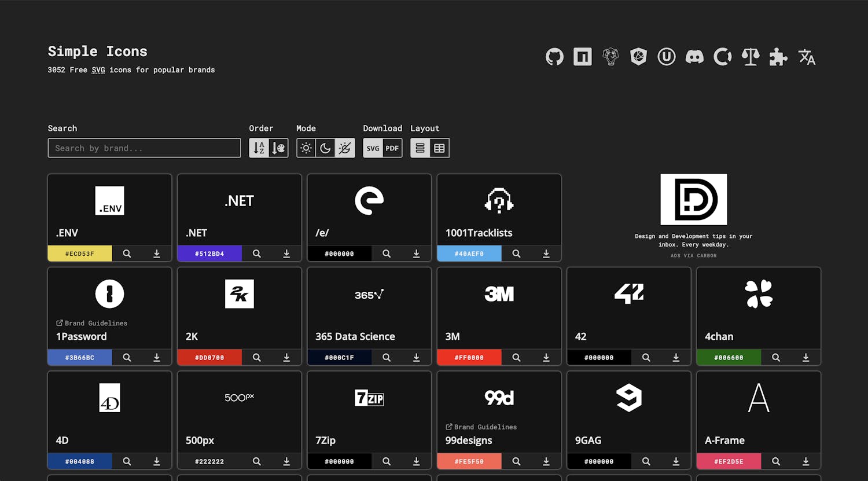Viewport: 868px width, 481px height.
Task: Open 1Password Brand Guidelines link
Action: (91, 323)
